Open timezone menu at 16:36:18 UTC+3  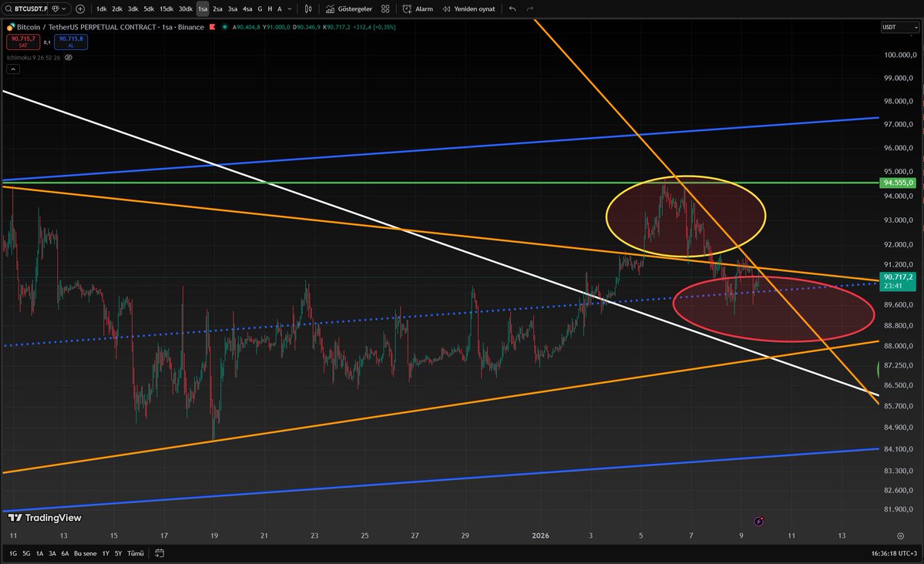pyautogui.click(x=894, y=553)
